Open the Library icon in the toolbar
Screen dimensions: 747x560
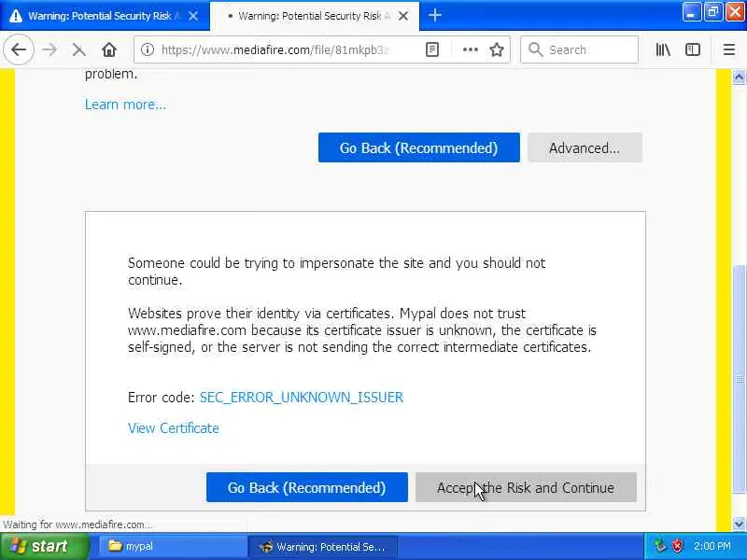click(663, 49)
